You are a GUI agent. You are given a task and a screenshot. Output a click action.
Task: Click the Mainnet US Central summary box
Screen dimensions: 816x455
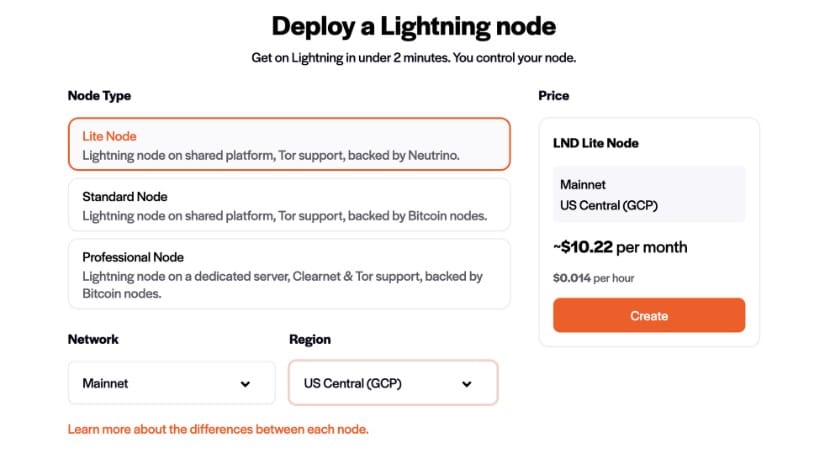[648, 195]
